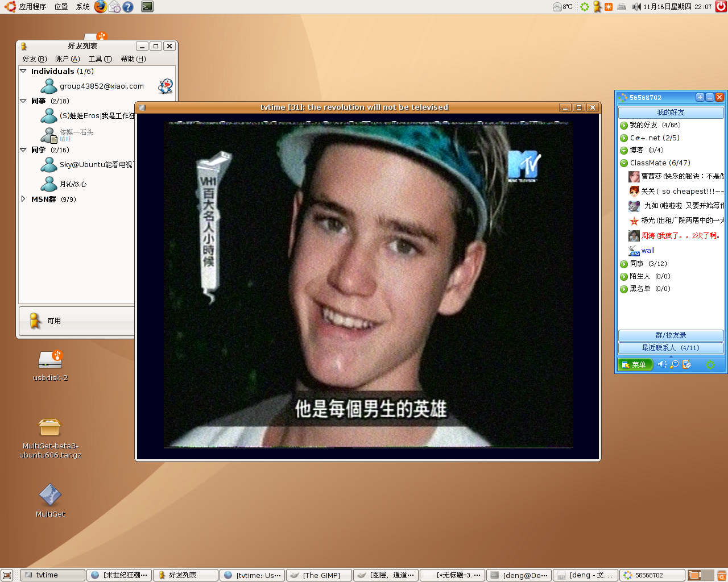Viewport: 728px width, 582px height.
Task: Open the usbdisk-2 desktop icon
Action: [51, 366]
